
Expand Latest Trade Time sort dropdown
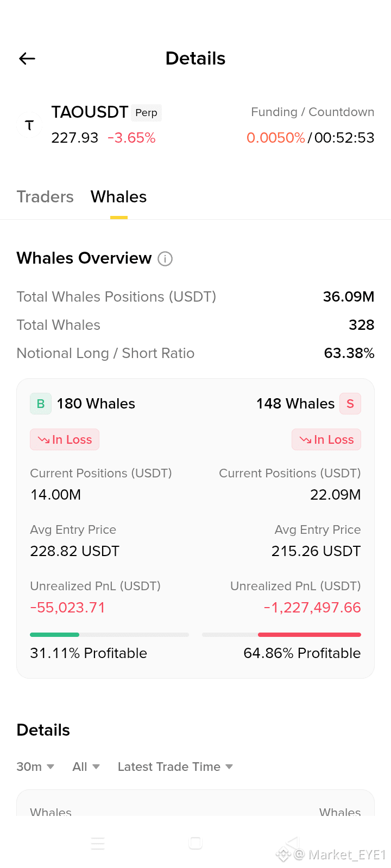point(175,767)
